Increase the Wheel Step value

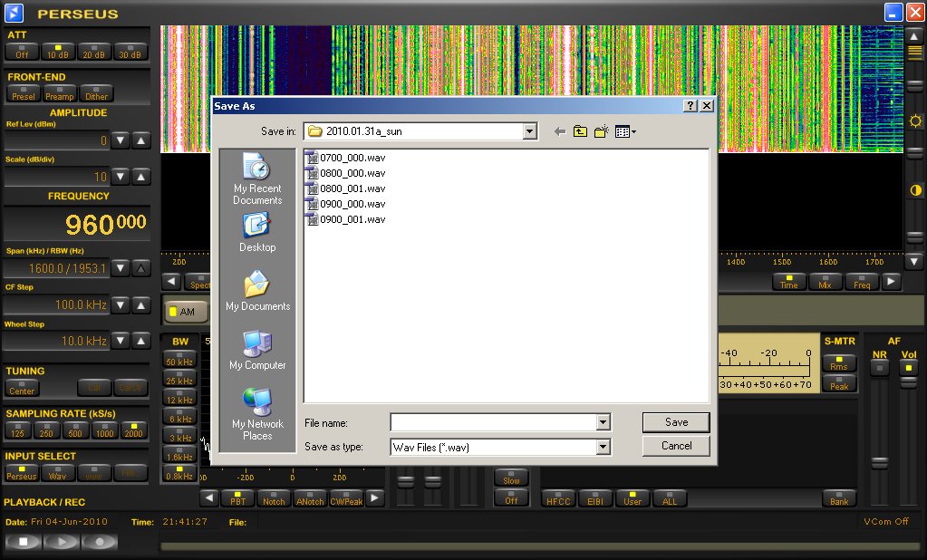point(140,342)
